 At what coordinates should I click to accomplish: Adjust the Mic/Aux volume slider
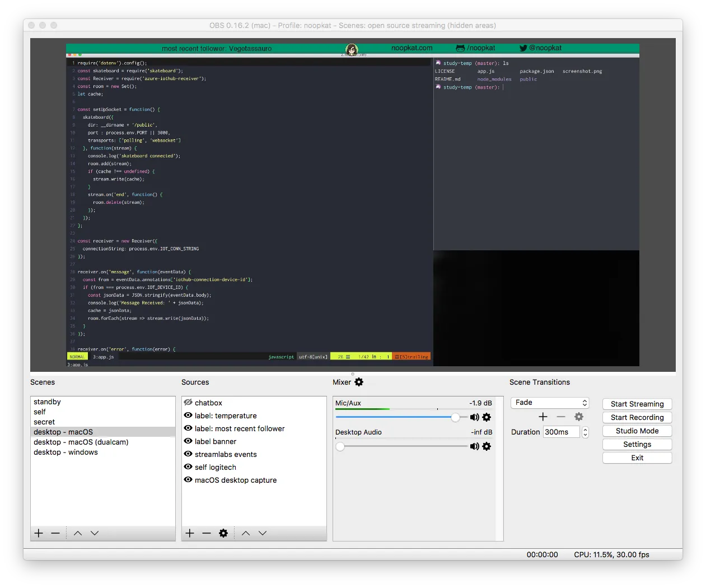point(455,417)
